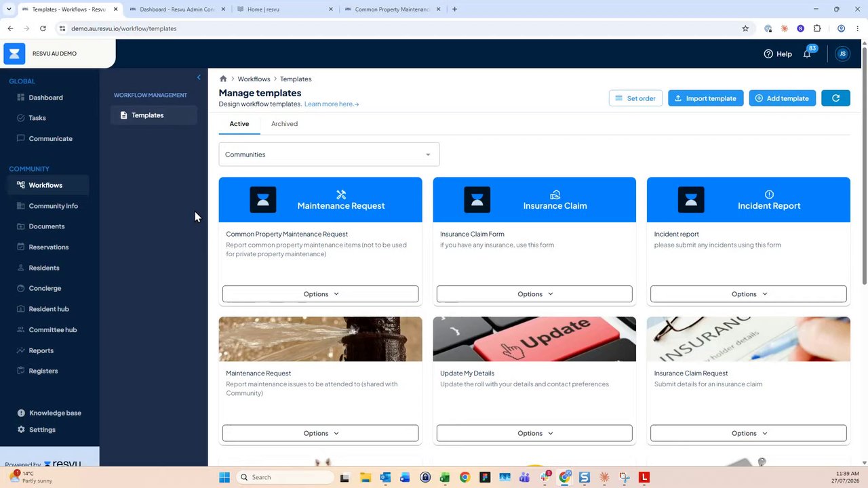Expand Options for Insurance Claim Form
Viewport: 868px width, 488px height.
(x=534, y=294)
